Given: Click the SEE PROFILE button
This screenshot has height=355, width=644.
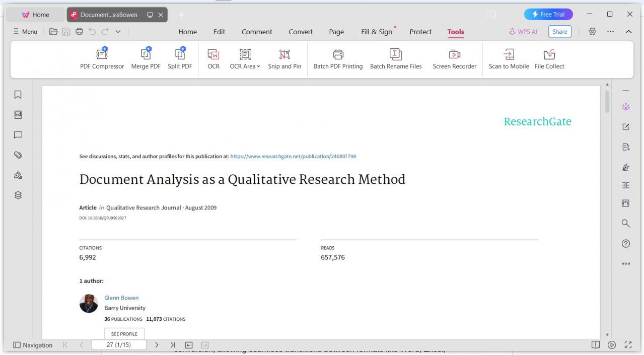Looking at the screenshot, I should point(124,333).
